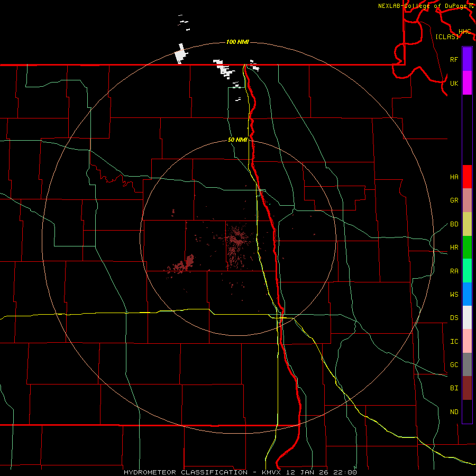Click the ND legend label

point(454,411)
